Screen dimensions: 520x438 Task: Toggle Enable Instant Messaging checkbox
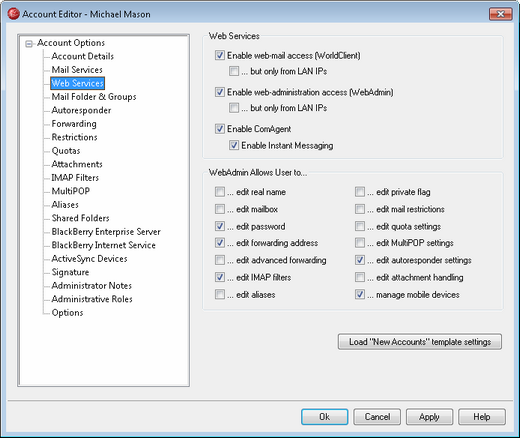[234, 145]
